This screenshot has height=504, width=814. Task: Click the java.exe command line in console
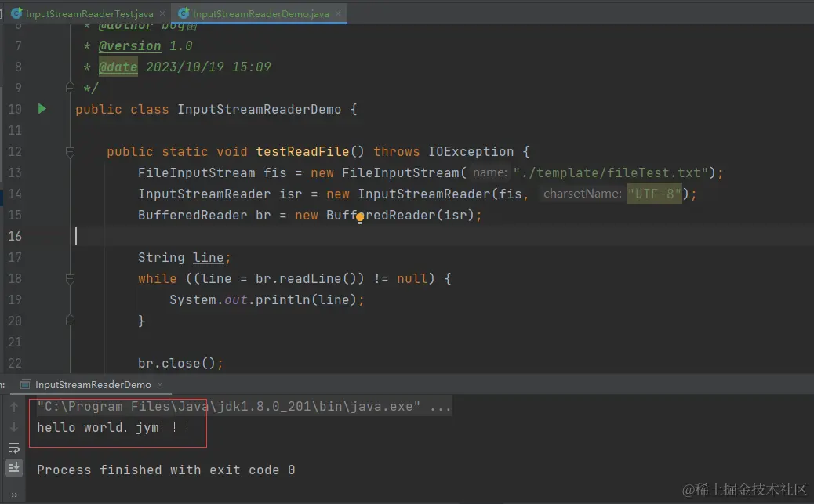click(x=244, y=407)
